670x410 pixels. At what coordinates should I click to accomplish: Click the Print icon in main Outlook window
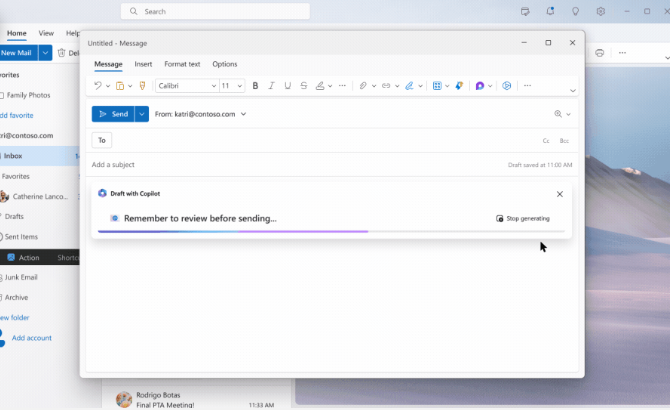tap(599, 53)
